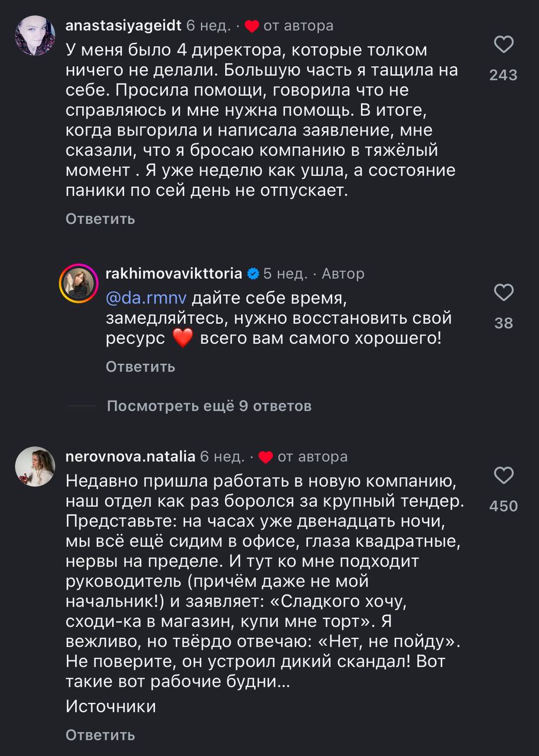Reply to nerovnova.natalia's comment via "Ответить"
This screenshot has width=539, height=756.
[100, 735]
